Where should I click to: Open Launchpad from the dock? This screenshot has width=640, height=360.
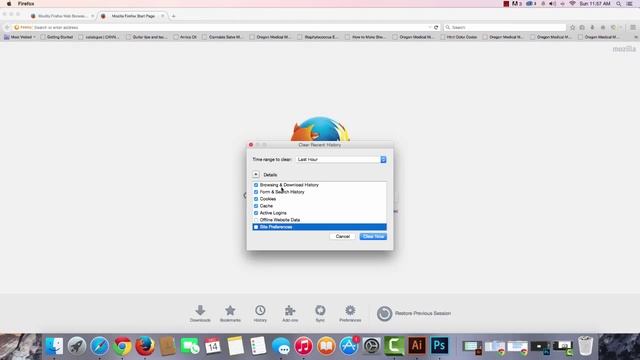77,346
